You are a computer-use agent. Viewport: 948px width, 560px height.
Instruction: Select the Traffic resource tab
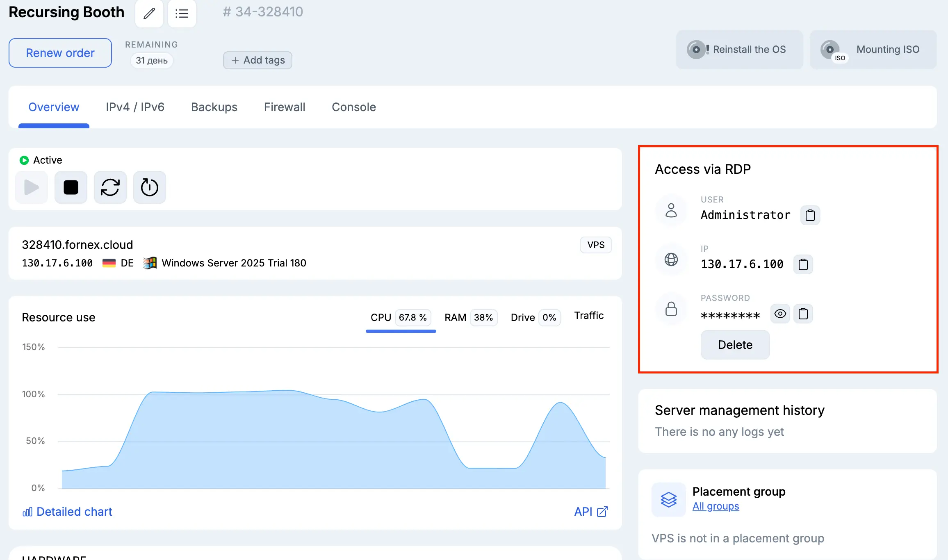click(x=589, y=316)
